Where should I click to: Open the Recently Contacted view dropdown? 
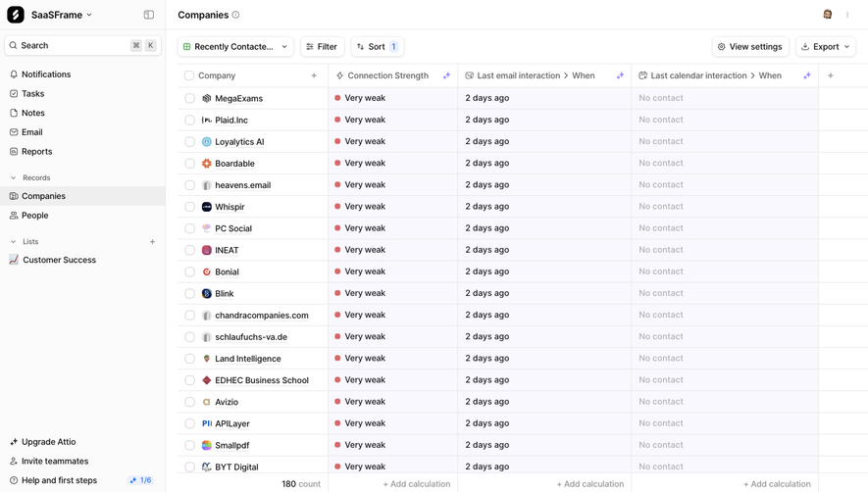pos(235,46)
